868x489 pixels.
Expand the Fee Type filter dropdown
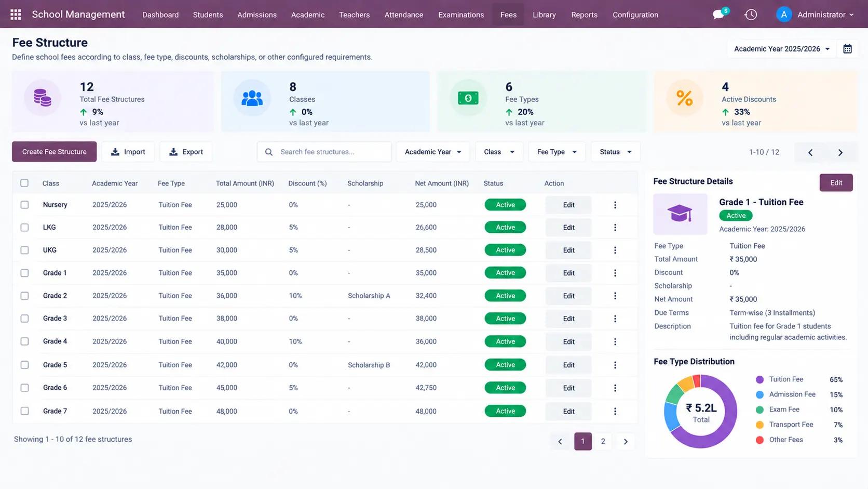[x=557, y=152]
